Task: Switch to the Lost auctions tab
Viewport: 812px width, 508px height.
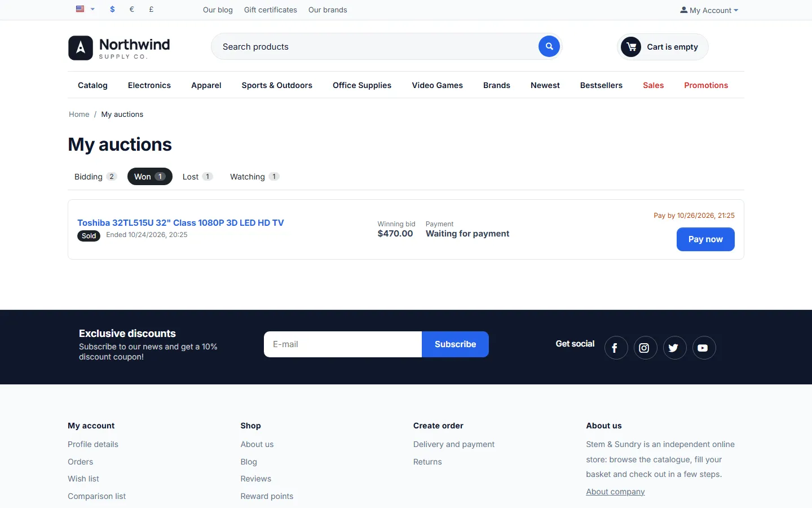Action: 197,177
